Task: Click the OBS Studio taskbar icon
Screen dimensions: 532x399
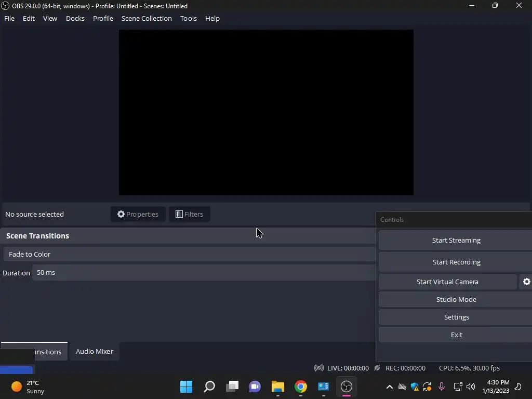Action: tap(346, 387)
